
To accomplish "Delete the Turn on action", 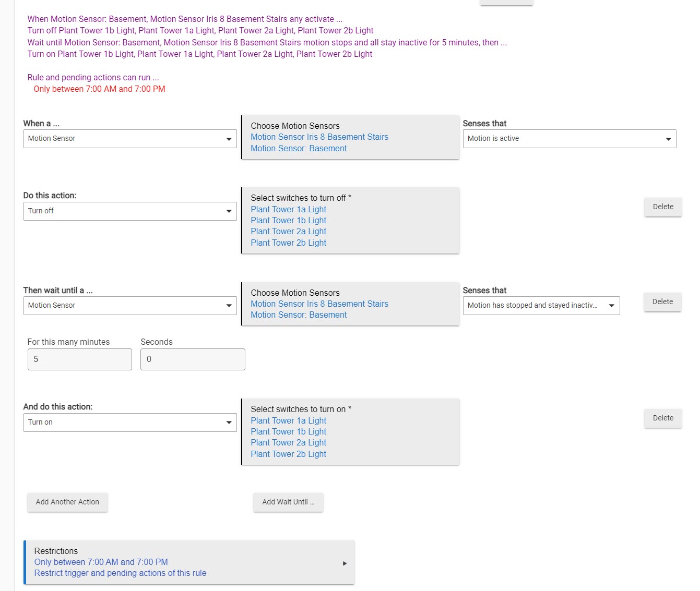I will [663, 418].
